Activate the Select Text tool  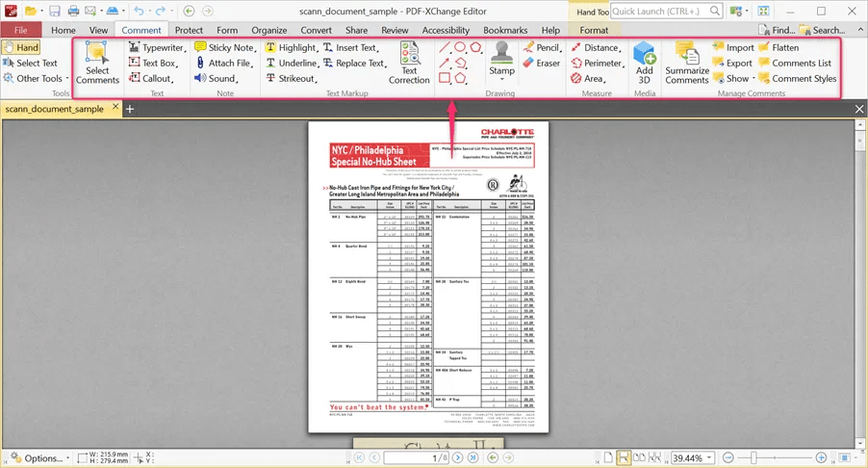(31, 64)
